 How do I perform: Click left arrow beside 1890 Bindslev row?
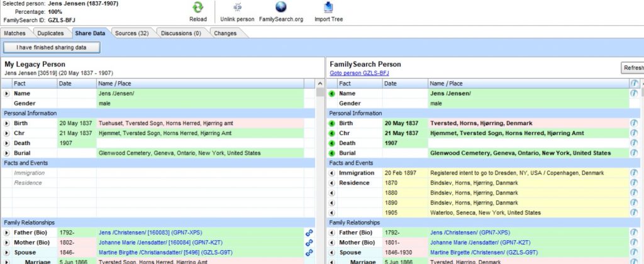332,203
